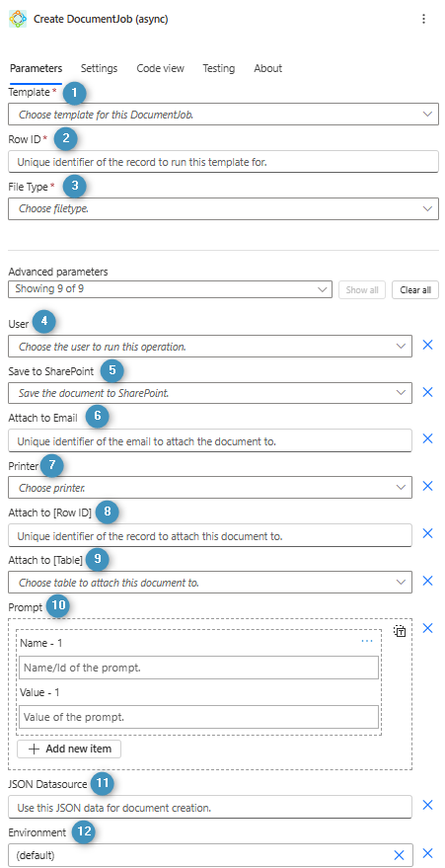Focus the JSON Datasource input field
The image size is (445, 868).
[210, 807]
